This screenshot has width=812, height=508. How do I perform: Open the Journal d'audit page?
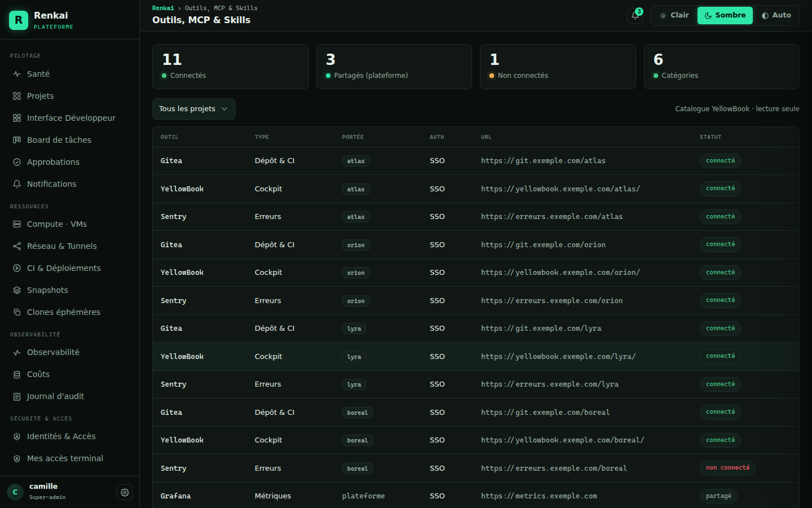point(70,396)
